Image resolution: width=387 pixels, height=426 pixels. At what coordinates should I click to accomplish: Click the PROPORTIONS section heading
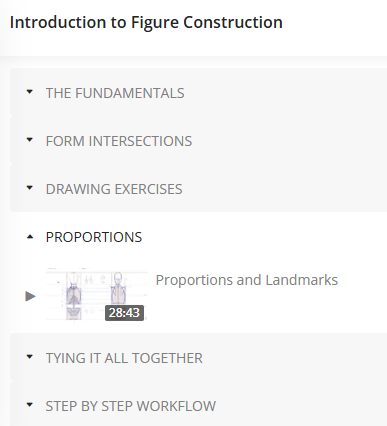click(94, 237)
